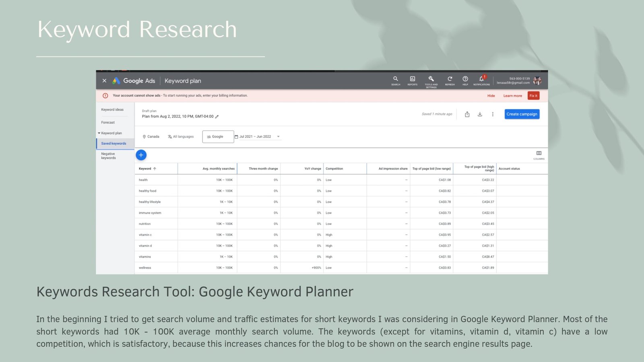Sort by YoY change column header
The image size is (644, 362).
tap(313, 169)
